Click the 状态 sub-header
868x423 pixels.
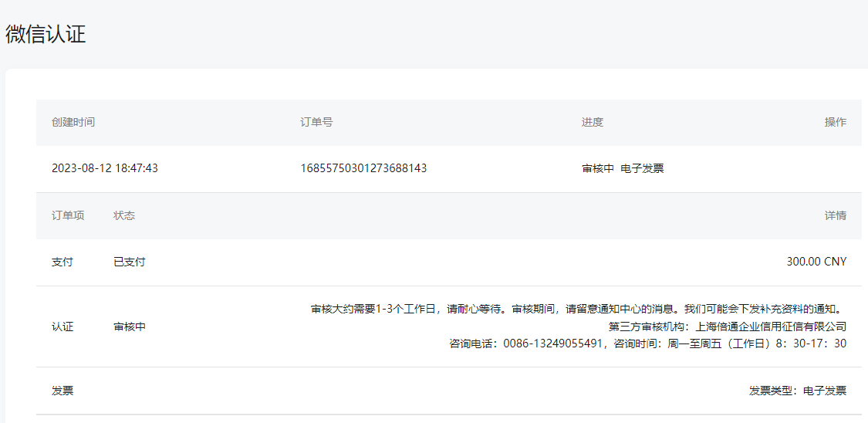coord(124,215)
